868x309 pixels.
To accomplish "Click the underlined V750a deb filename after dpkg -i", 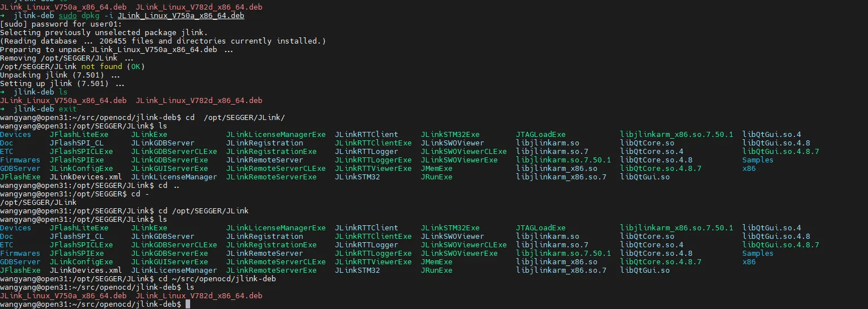I will [x=181, y=16].
